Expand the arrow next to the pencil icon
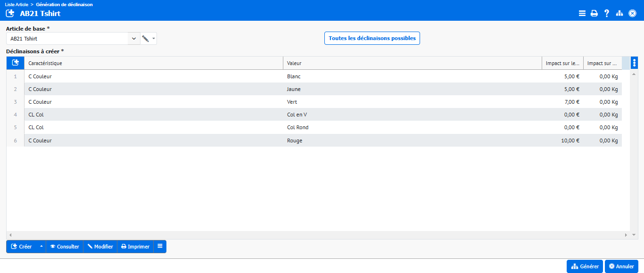Viewport: 644px width, 273px height. point(153,39)
